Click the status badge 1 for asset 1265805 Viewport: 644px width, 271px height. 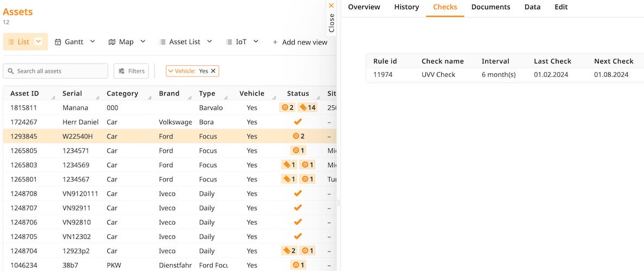[298, 150]
